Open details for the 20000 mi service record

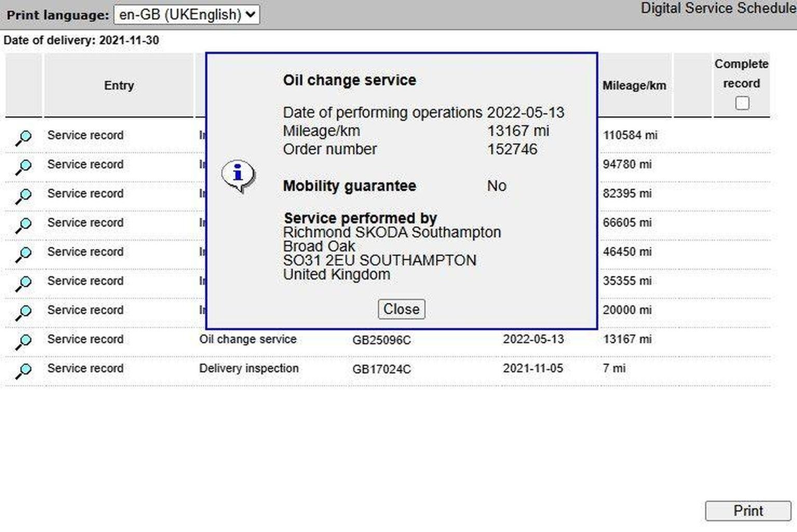pos(23,312)
